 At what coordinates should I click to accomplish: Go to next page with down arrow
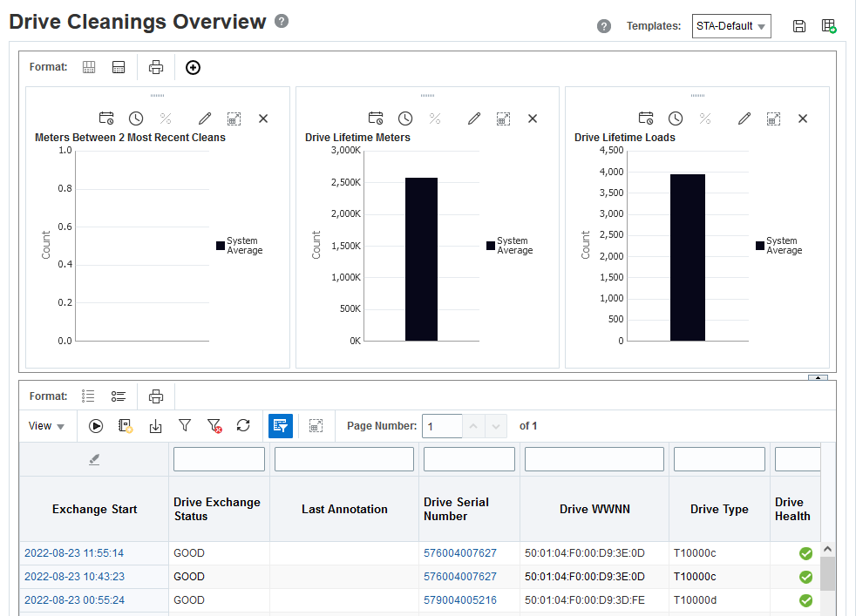tap(496, 426)
